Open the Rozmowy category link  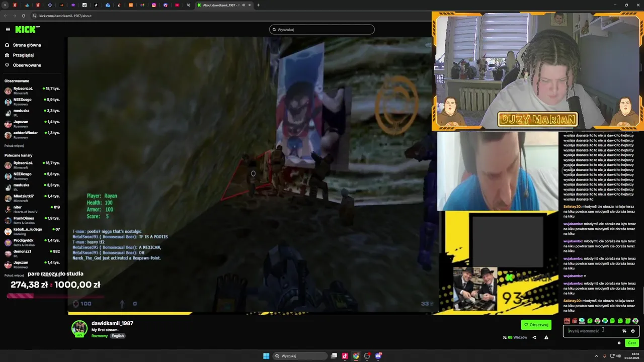100,336
